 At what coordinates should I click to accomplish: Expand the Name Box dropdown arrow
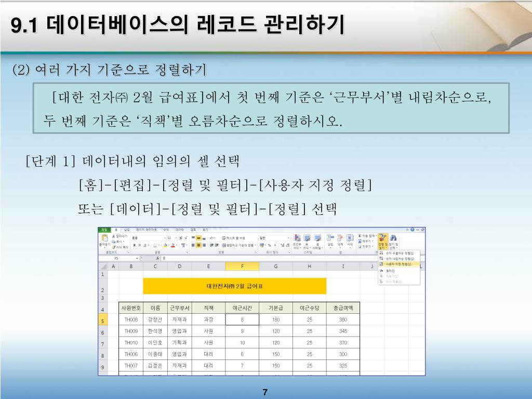[137, 259]
